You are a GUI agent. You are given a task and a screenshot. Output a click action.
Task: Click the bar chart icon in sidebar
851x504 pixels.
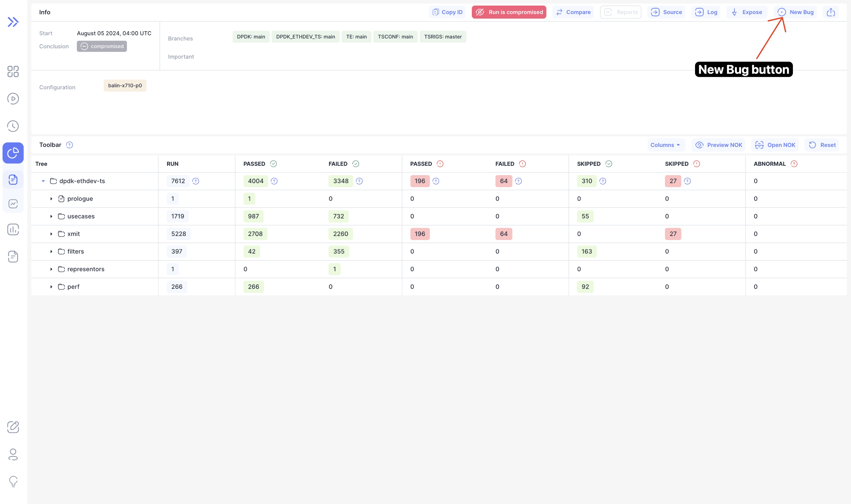tap(13, 230)
